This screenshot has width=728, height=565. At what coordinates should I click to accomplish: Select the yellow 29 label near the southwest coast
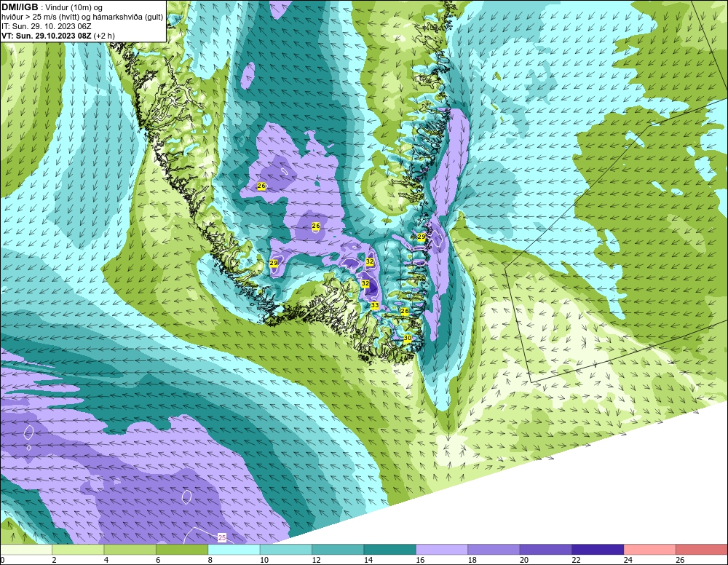click(274, 263)
